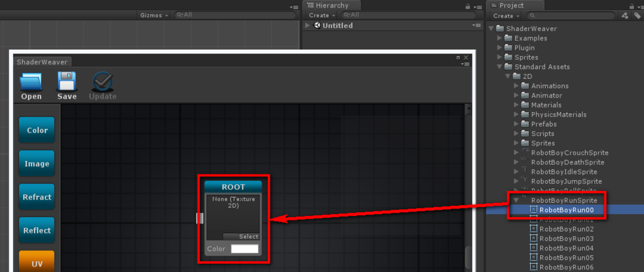This screenshot has height=272, width=644.
Task: Click the ROOT node title bar
Action: point(233,187)
